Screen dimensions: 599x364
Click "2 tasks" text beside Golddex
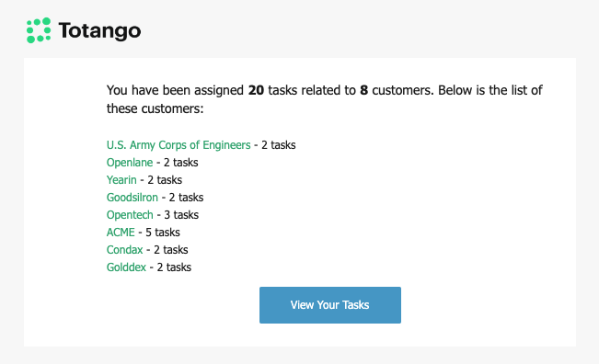174,267
